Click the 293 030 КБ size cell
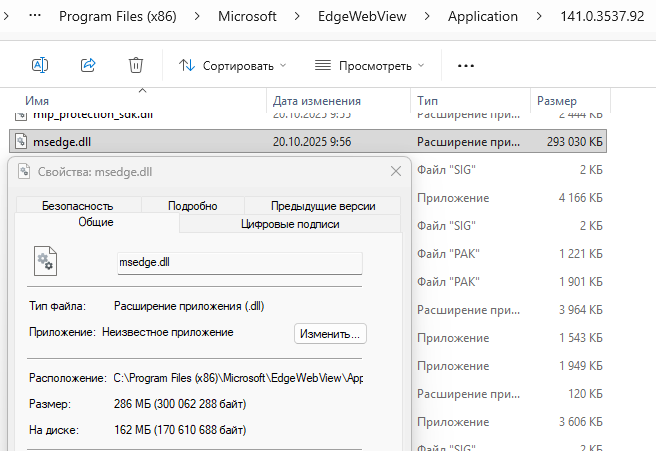 [x=574, y=142]
